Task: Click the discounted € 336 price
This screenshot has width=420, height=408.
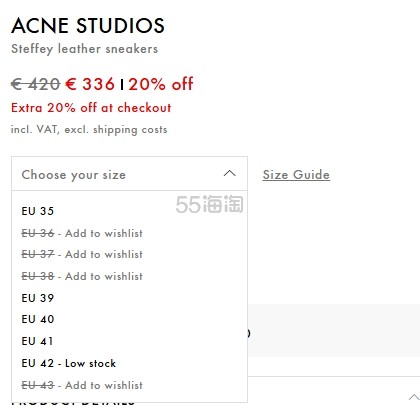Action: [x=90, y=84]
